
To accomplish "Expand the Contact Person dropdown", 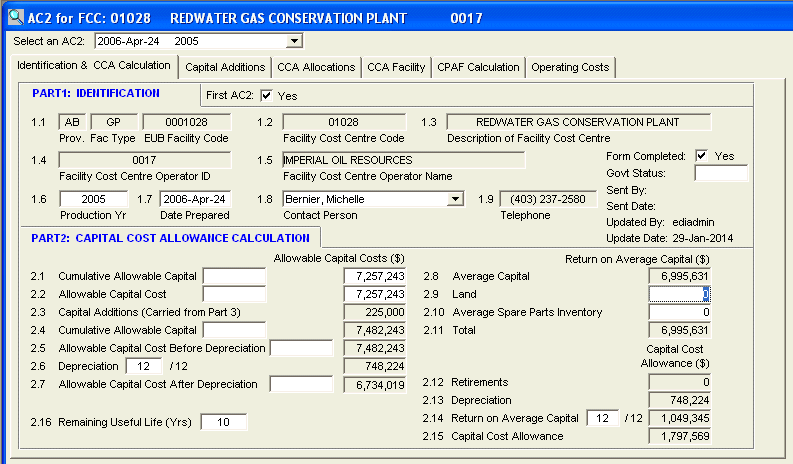I will pyautogui.click(x=456, y=199).
